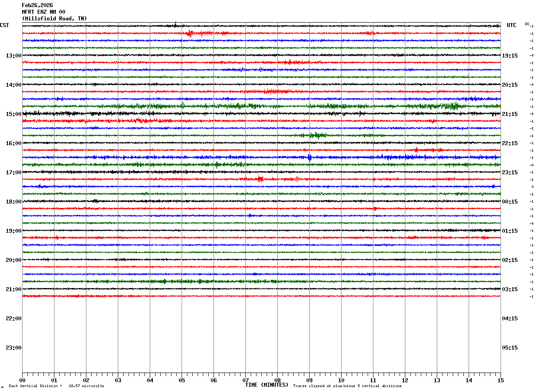Click the 19:15 UTC time label

point(509,56)
